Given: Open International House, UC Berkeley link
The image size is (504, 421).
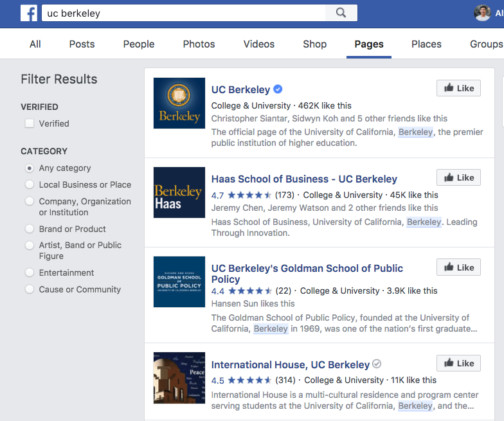Looking at the screenshot, I should (291, 365).
